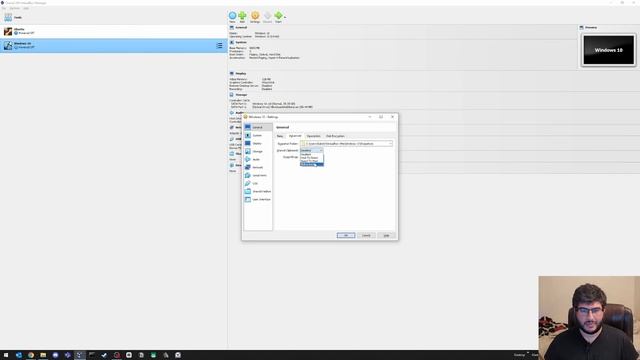Image resolution: width=640 pixels, height=360 pixels.
Task: Select System category in settings dialog
Action: [x=258, y=136]
